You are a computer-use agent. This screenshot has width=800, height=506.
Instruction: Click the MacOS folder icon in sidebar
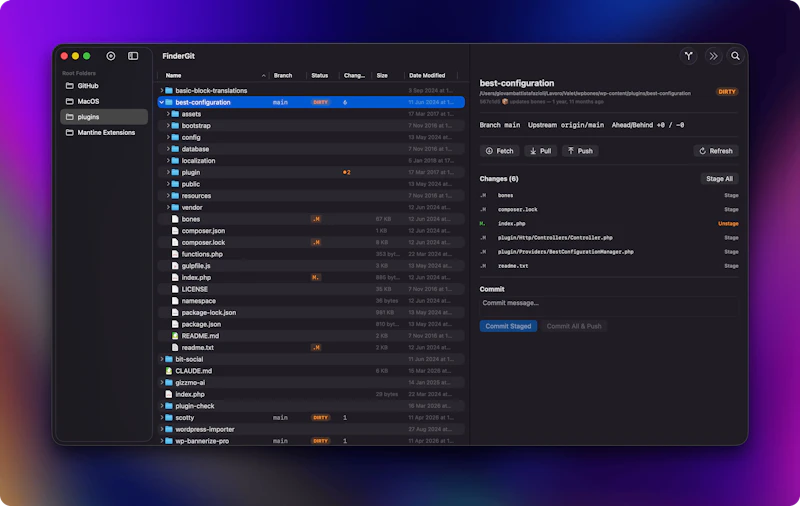click(70, 101)
